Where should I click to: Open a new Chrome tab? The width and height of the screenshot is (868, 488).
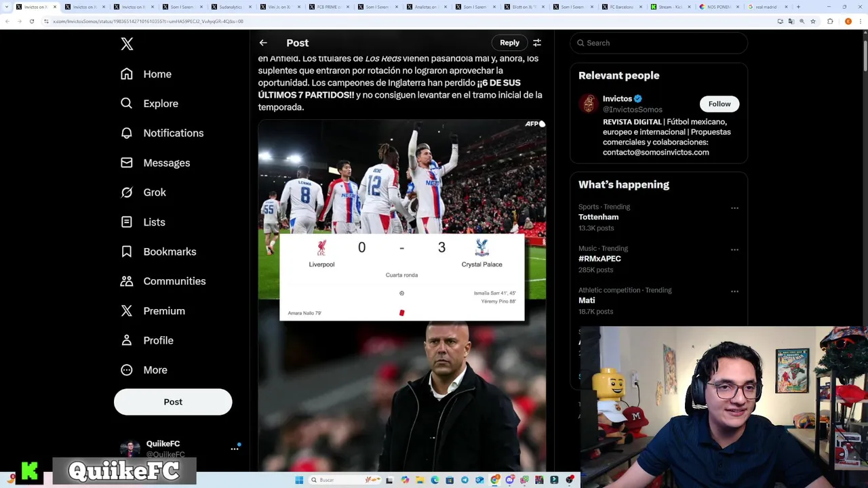798,7
